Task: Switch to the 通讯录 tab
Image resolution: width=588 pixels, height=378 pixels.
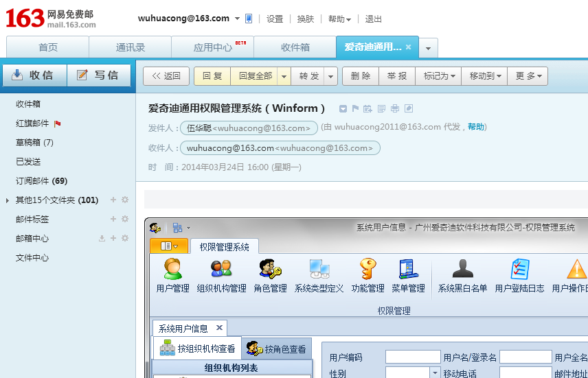Action: click(130, 47)
